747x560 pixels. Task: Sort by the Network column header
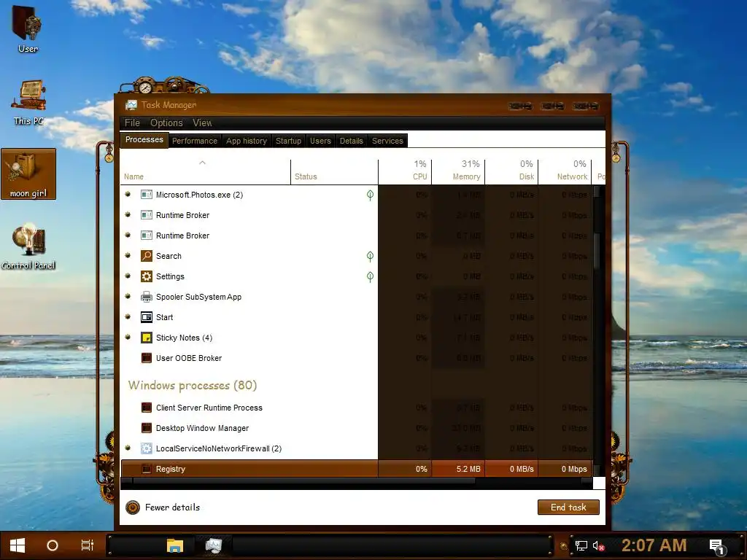coord(565,171)
